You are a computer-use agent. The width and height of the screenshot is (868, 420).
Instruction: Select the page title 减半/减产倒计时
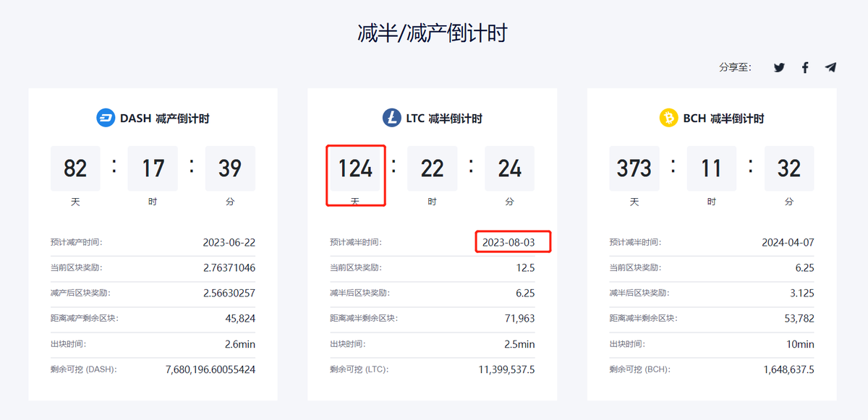433,33
